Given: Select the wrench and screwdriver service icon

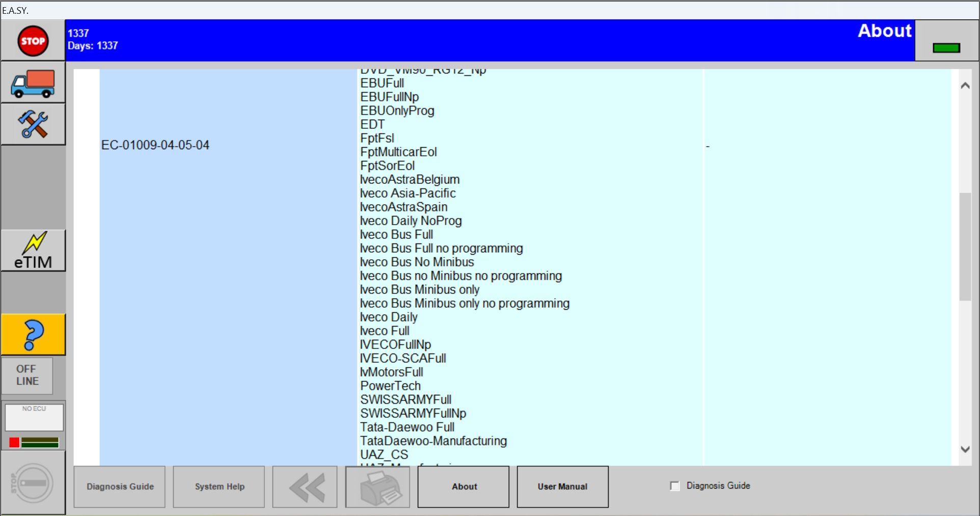Looking at the screenshot, I should (x=33, y=124).
